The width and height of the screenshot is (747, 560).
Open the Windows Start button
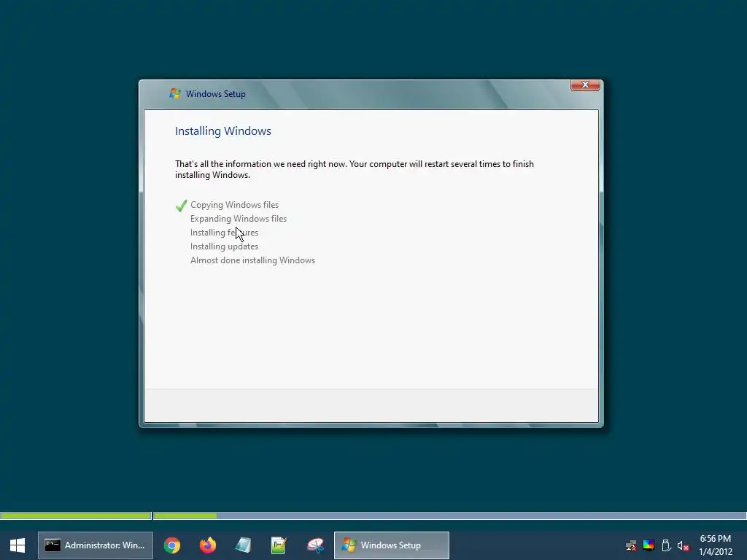pos(18,545)
